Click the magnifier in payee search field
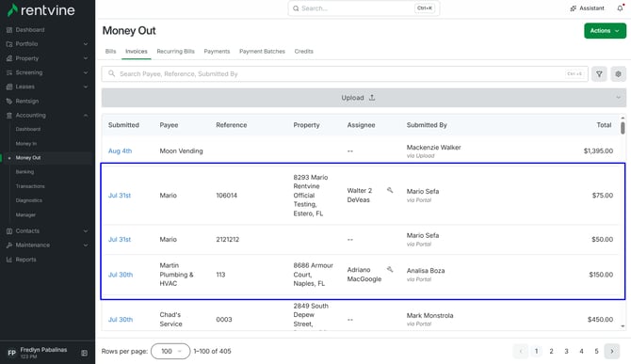This screenshot has width=631, height=364. pos(111,73)
